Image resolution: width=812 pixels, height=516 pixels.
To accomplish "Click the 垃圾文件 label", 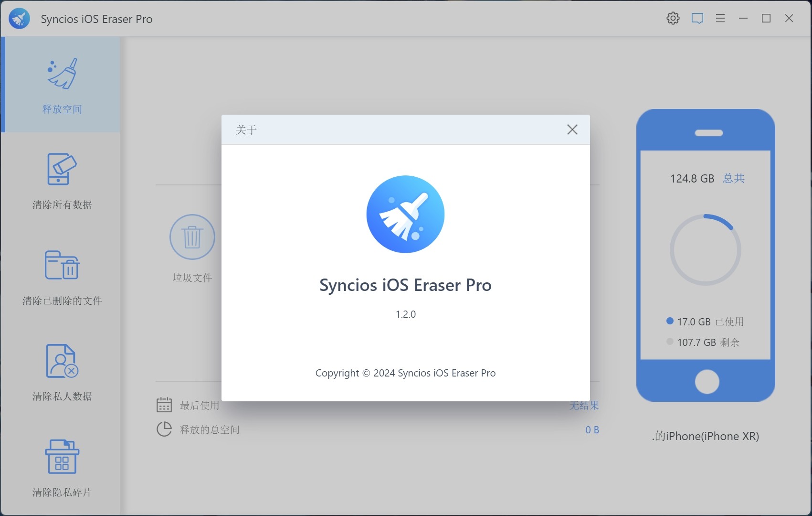I will tap(192, 278).
